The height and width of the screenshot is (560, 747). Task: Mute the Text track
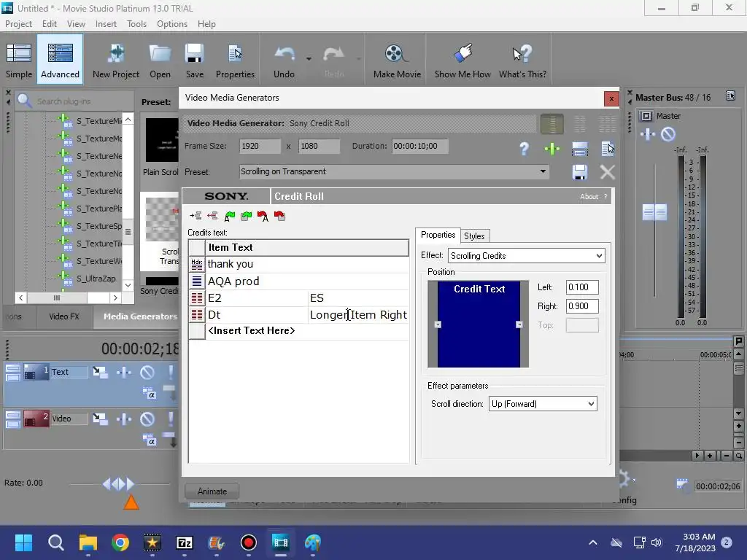[x=147, y=372]
